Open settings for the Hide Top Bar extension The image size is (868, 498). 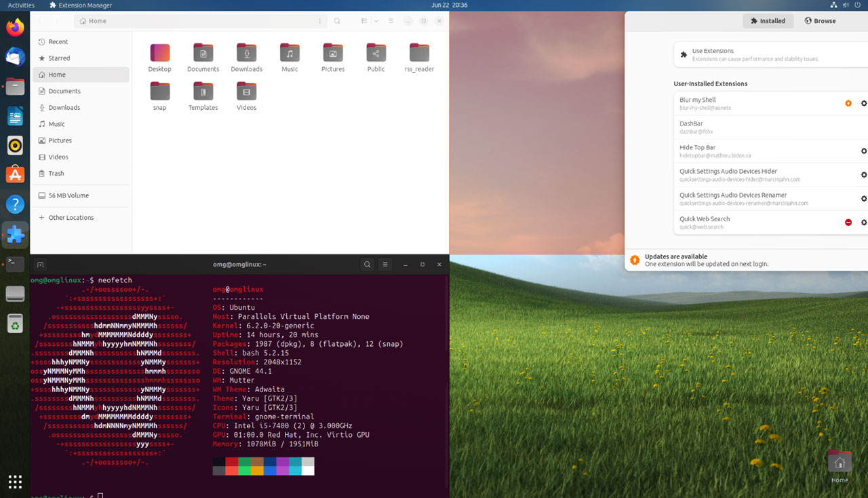[x=863, y=151]
